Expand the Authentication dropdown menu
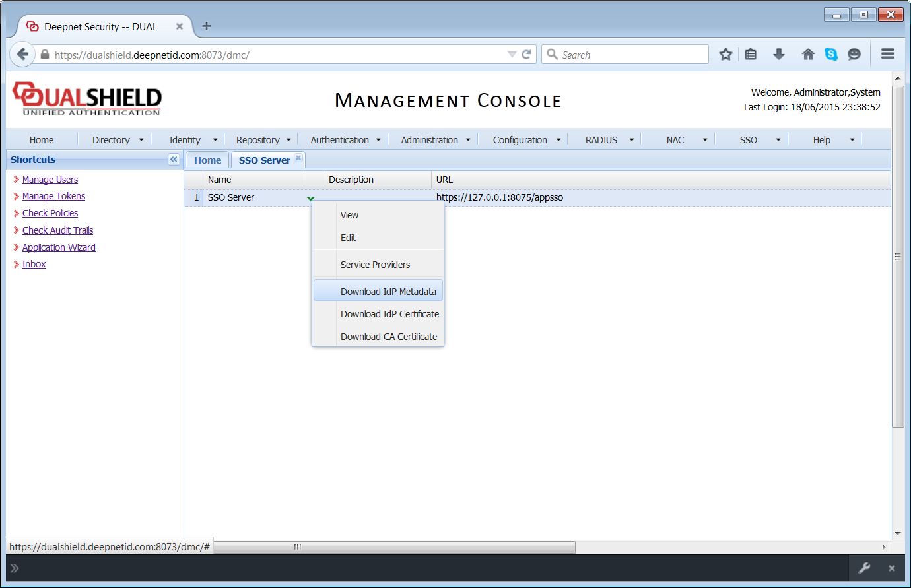 coord(345,140)
